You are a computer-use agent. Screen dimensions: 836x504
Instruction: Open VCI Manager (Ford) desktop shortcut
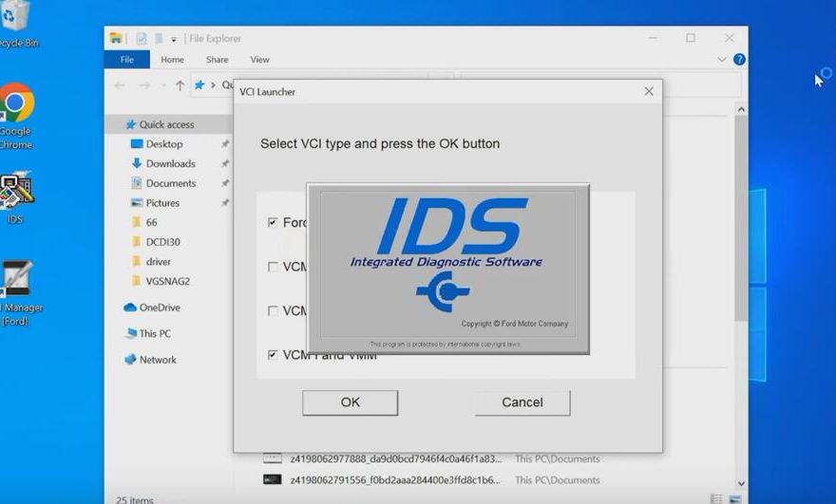point(18,293)
